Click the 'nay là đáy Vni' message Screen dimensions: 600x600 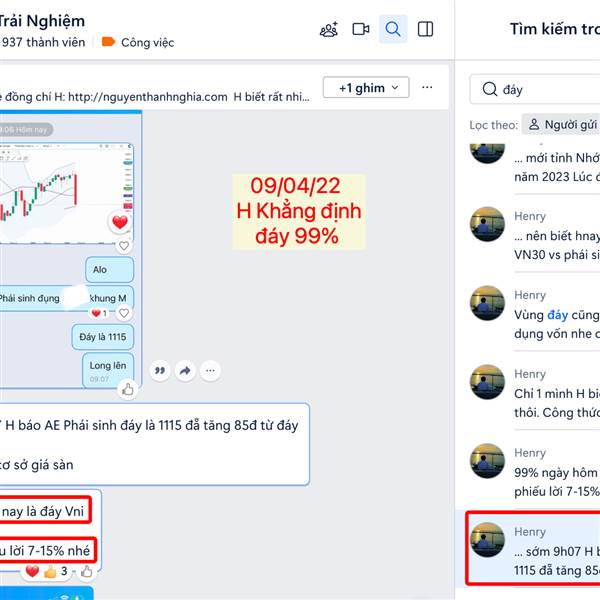pyautogui.click(x=45, y=510)
